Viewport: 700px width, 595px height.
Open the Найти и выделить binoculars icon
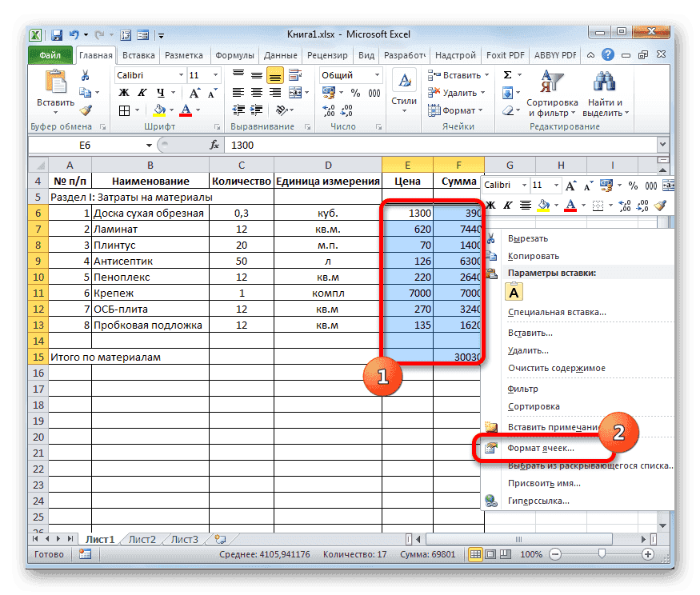603,82
